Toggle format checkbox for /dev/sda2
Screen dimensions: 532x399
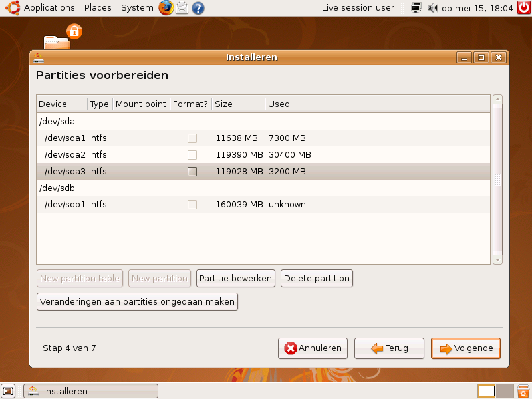point(192,155)
